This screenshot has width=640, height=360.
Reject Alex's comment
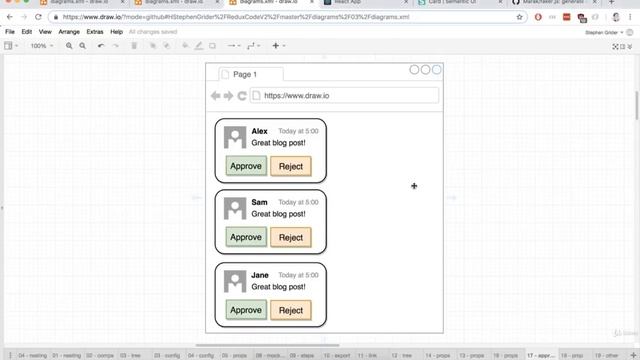[291, 166]
